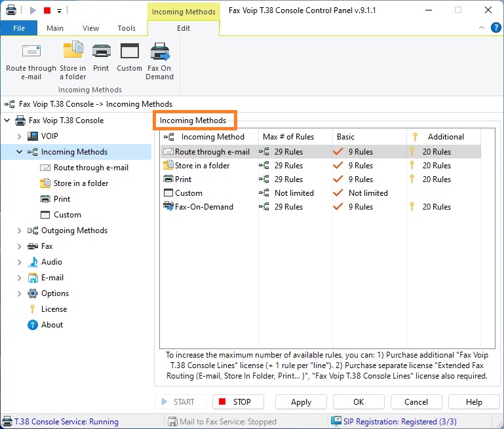Click the blue help question mark icon

(x=495, y=28)
